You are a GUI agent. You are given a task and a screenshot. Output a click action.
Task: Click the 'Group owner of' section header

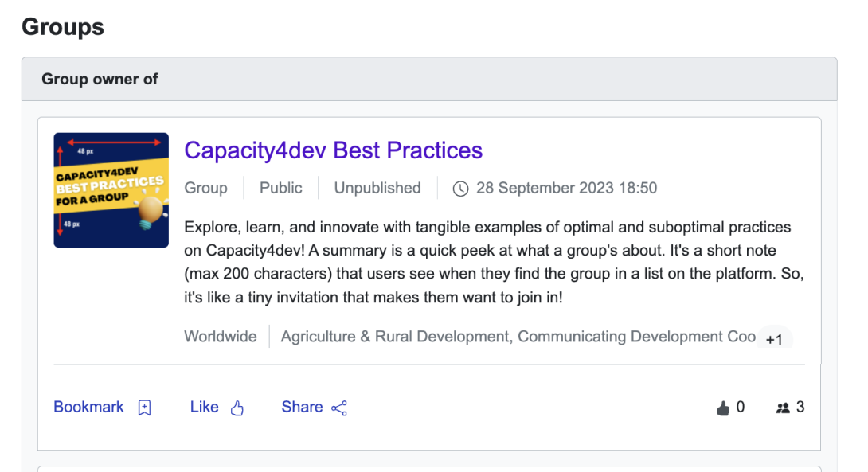100,79
